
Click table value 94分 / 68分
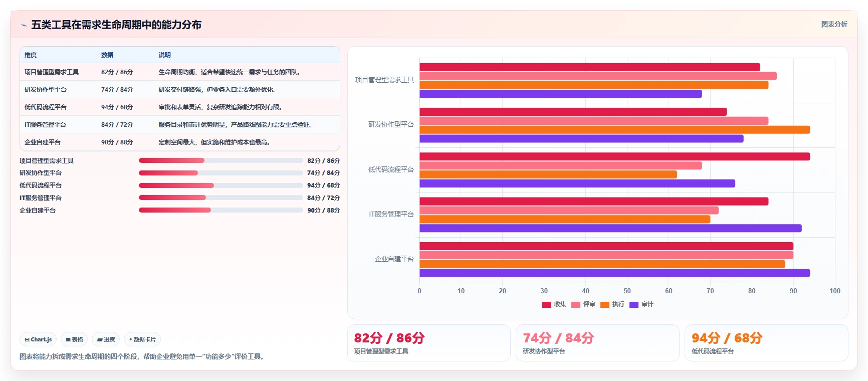pos(117,107)
